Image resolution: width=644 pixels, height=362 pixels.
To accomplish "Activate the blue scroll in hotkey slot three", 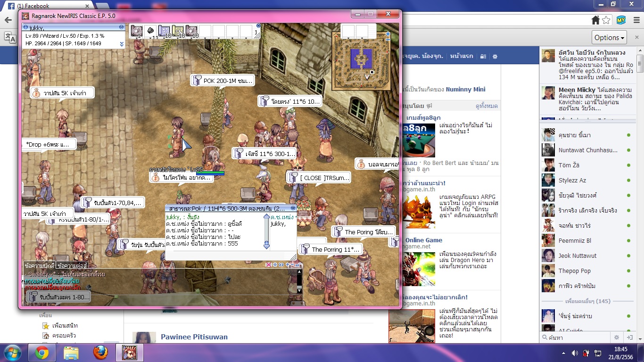I will coord(164,31).
